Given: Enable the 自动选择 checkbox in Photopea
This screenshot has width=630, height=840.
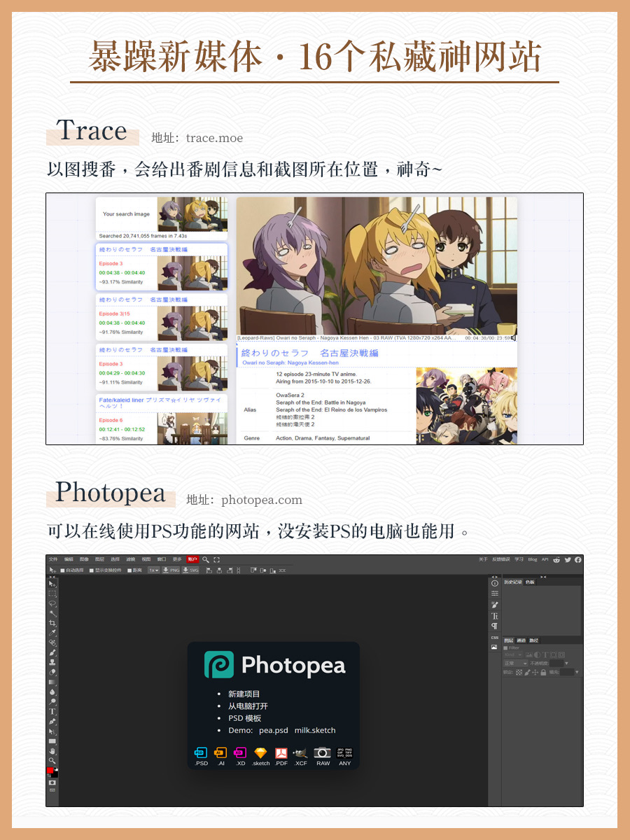Looking at the screenshot, I should 62,570.
